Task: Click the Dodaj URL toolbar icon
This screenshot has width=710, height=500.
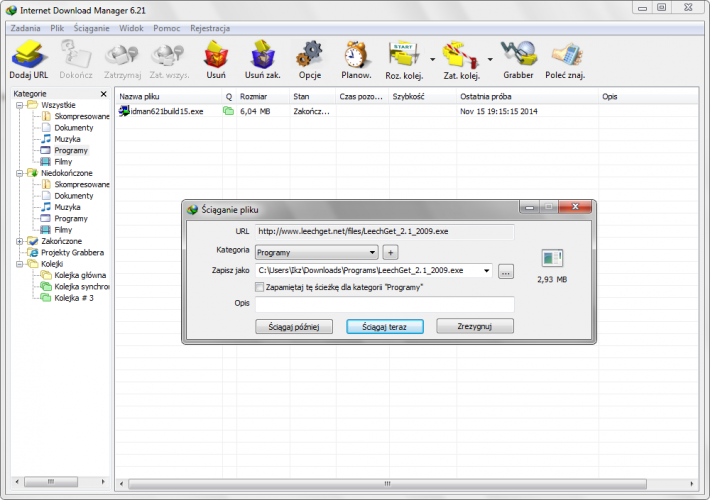Action: (x=29, y=54)
